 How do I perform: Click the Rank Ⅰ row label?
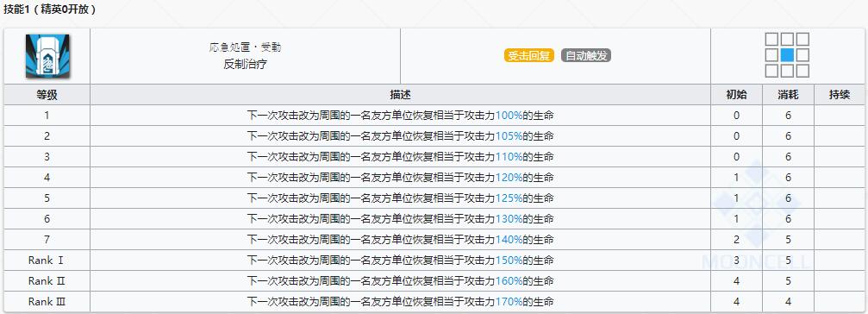tap(47, 261)
